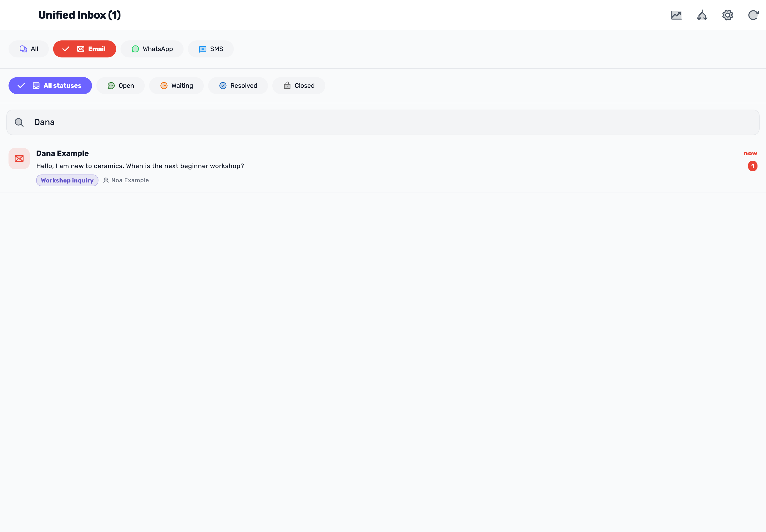This screenshot has height=532, width=766.
Task: Click the 'now' timestamp on Dana's message
Action: [x=750, y=153]
